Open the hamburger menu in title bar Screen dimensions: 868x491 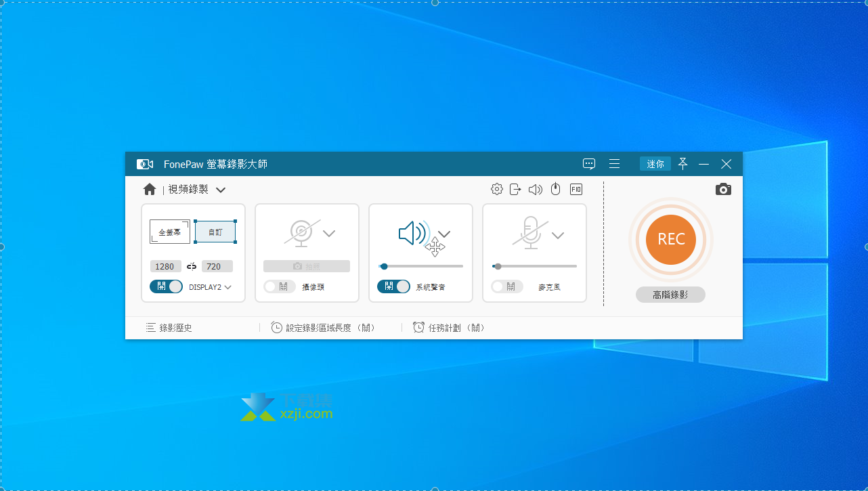tap(615, 164)
